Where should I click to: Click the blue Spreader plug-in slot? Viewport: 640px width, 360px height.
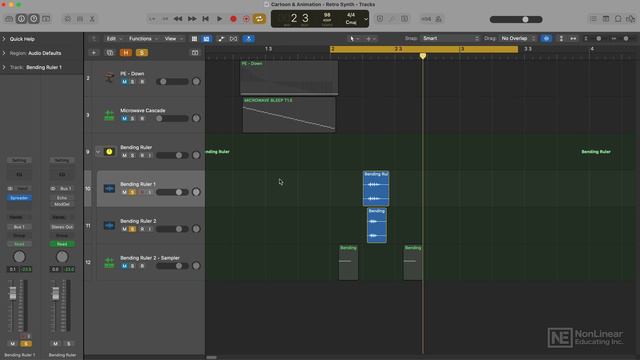point(19,198)
